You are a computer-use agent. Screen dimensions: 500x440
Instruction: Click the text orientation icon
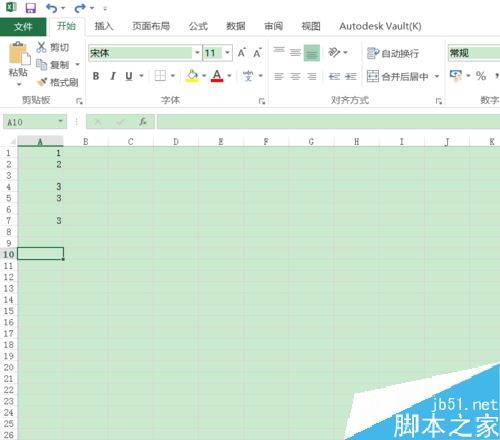pyautogui.click(x=334, y=52)
